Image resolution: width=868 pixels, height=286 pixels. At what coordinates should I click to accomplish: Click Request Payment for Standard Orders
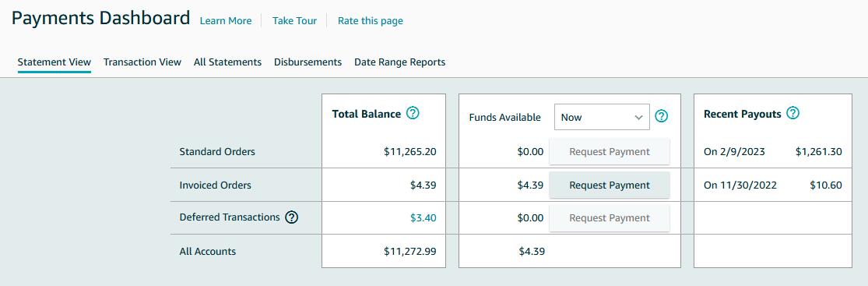[610, 151]
